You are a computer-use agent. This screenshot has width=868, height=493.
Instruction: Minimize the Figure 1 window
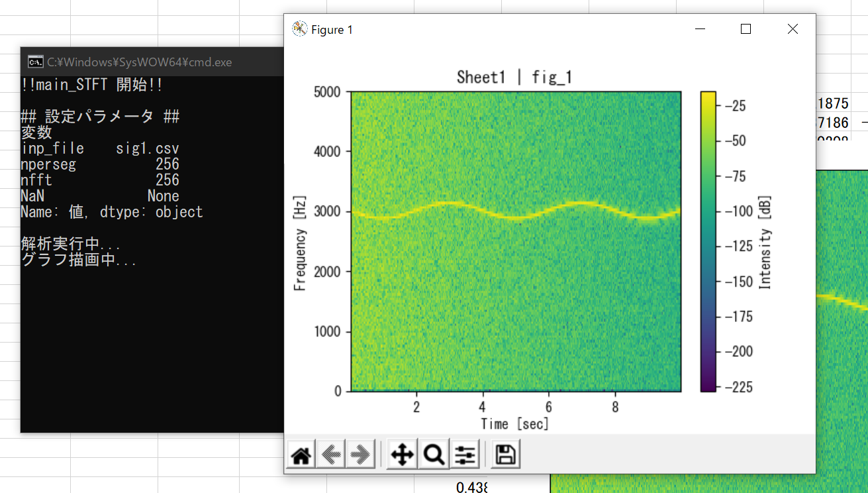(700, 29)
